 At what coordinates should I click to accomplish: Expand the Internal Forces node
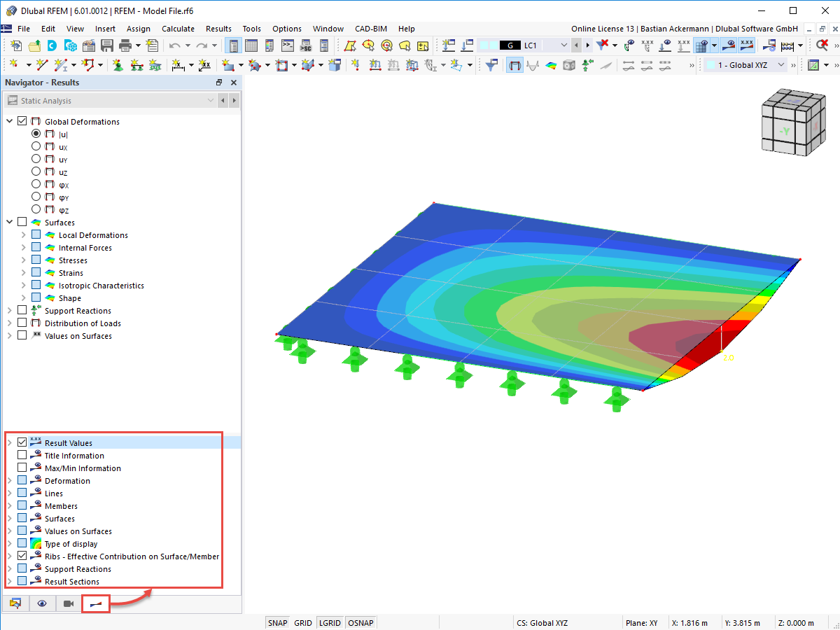click(24, 247)
